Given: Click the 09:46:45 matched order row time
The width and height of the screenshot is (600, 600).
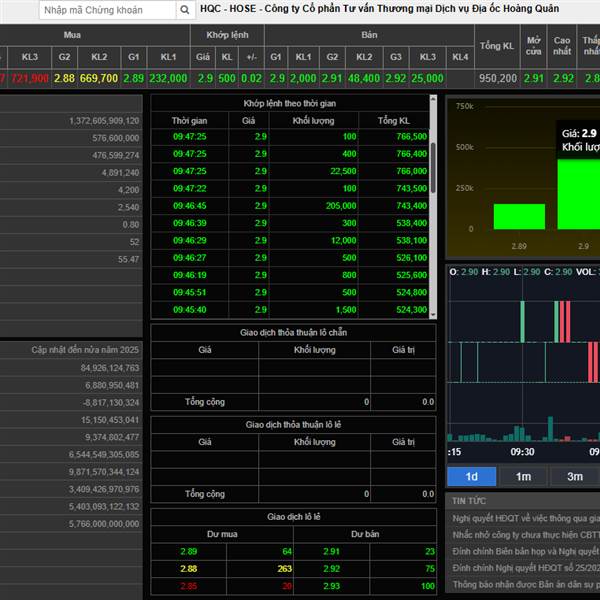Looking at the screenshot, I should coord(189,205).
